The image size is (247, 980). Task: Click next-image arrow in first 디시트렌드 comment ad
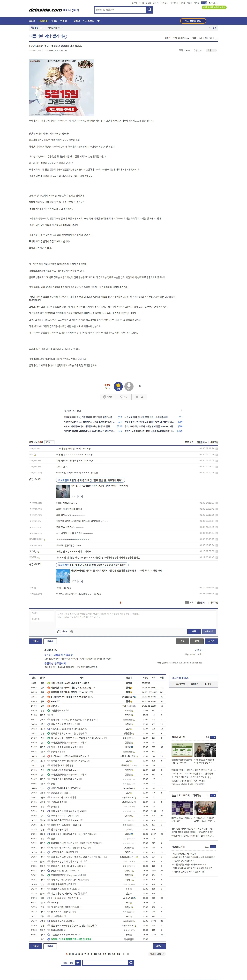tap(81, 497)
